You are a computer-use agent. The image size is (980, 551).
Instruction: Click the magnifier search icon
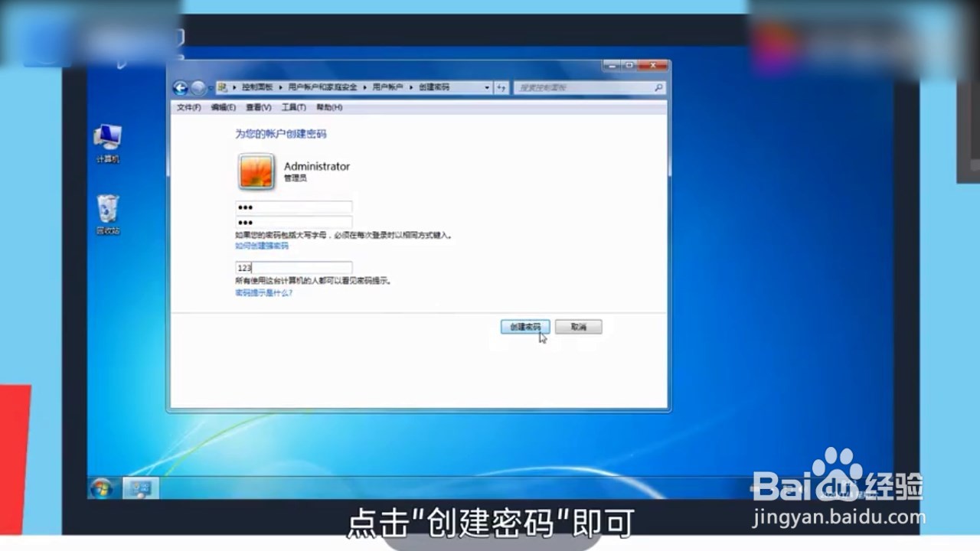pos(658,88)
